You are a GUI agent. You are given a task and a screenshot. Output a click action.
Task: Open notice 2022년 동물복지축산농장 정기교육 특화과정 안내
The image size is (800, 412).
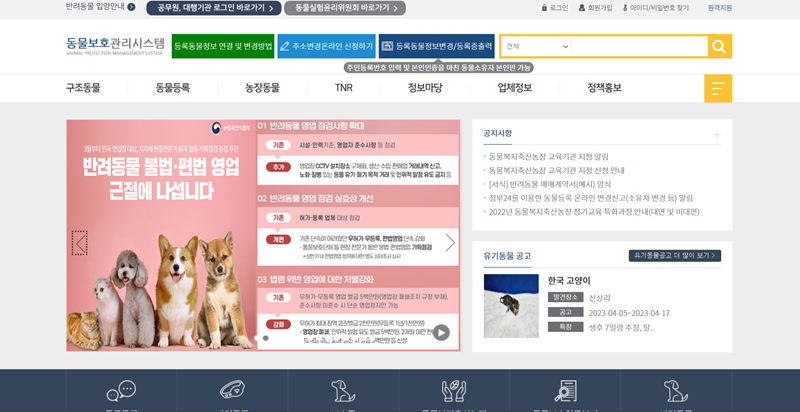(x=594, y=212)
